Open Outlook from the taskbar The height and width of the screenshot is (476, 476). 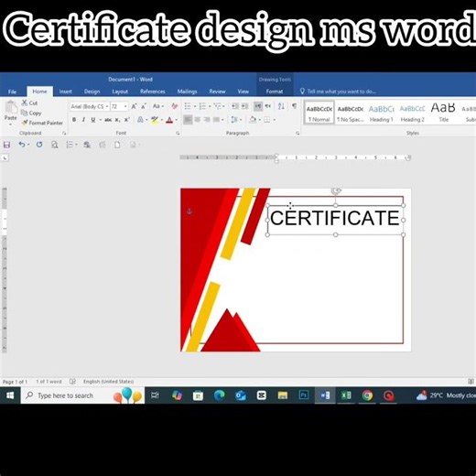point(241,395)
